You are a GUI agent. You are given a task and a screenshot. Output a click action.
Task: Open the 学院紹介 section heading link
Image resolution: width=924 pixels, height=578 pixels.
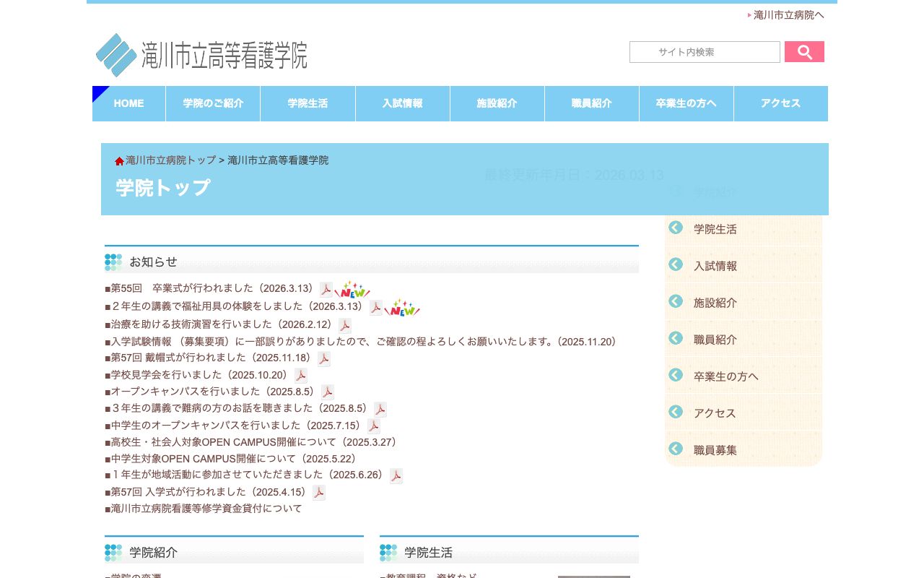[x=152, y=553]
